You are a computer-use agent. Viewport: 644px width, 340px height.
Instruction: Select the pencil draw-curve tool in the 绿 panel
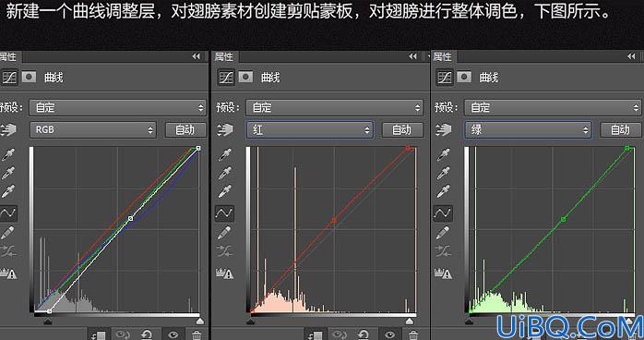coord(443,233)
